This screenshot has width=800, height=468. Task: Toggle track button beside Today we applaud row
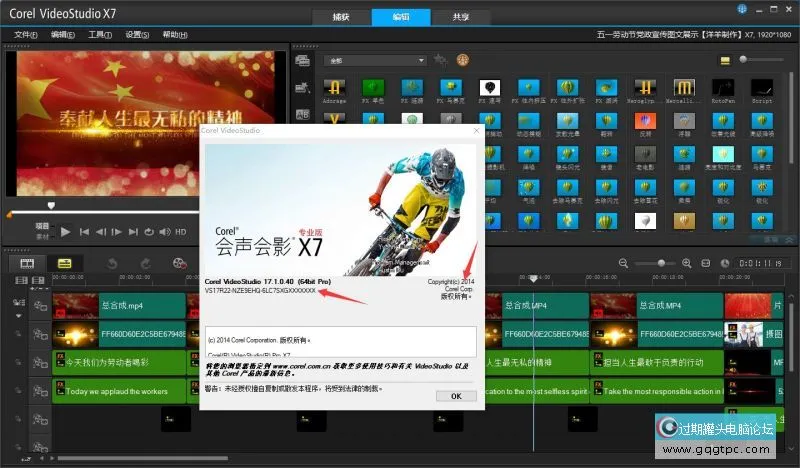(40, 391)
